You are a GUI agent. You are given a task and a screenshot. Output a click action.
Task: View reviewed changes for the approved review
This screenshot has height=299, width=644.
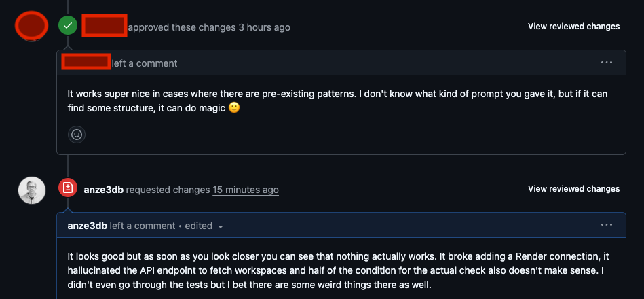tap(573, 27)
